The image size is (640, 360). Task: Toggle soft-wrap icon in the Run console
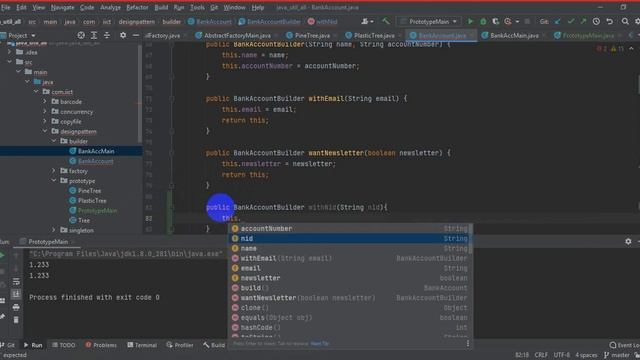coord(16,282)
